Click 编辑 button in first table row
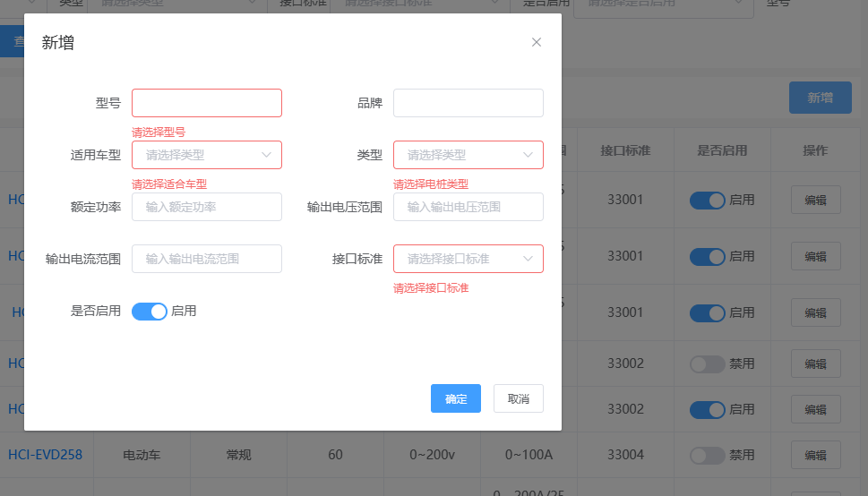Viewport: 868px width, 496px height. [x=815, y=200]
